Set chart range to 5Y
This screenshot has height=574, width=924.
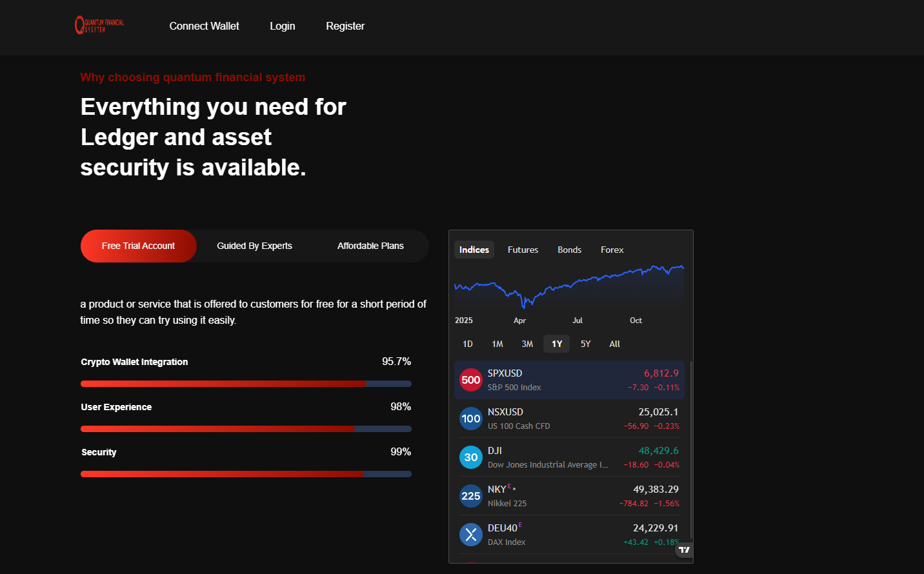(x=585, y=344)
